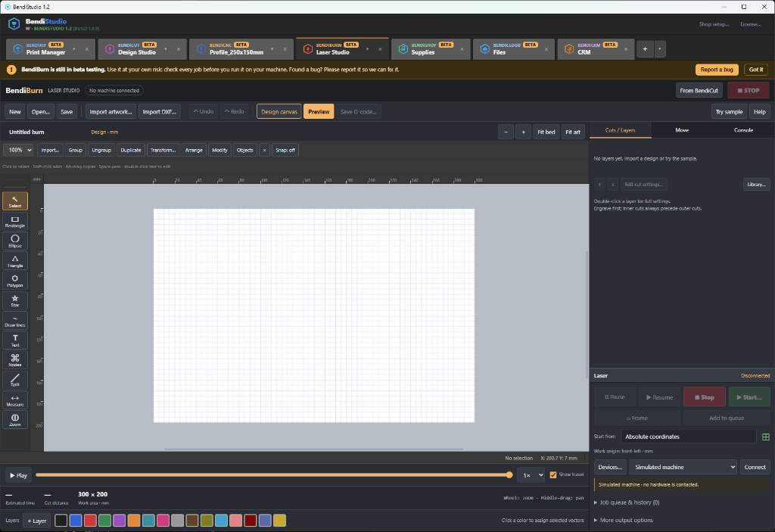The height and width of the screenshot is (532, 775).
Task: Expand More output options section
Action: click(624, 520)
